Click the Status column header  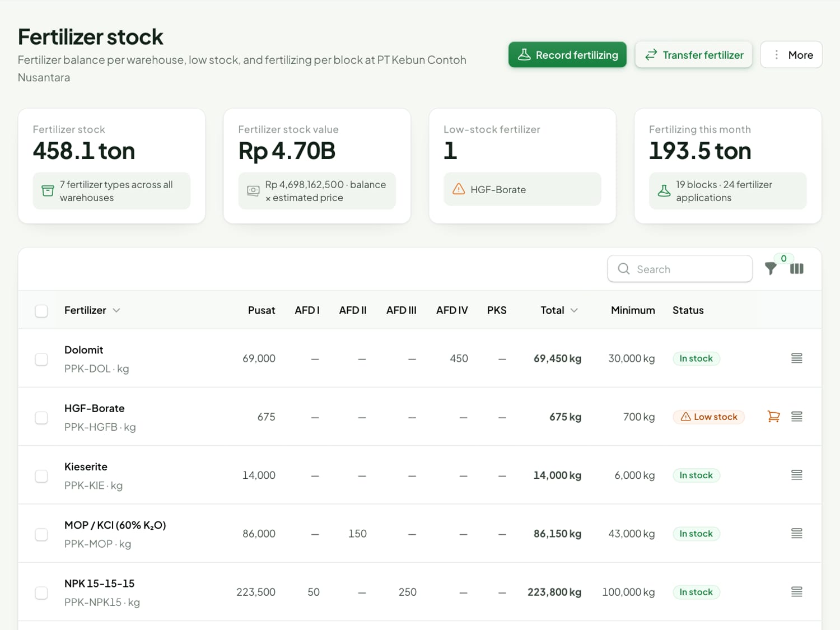pos(688,310)
